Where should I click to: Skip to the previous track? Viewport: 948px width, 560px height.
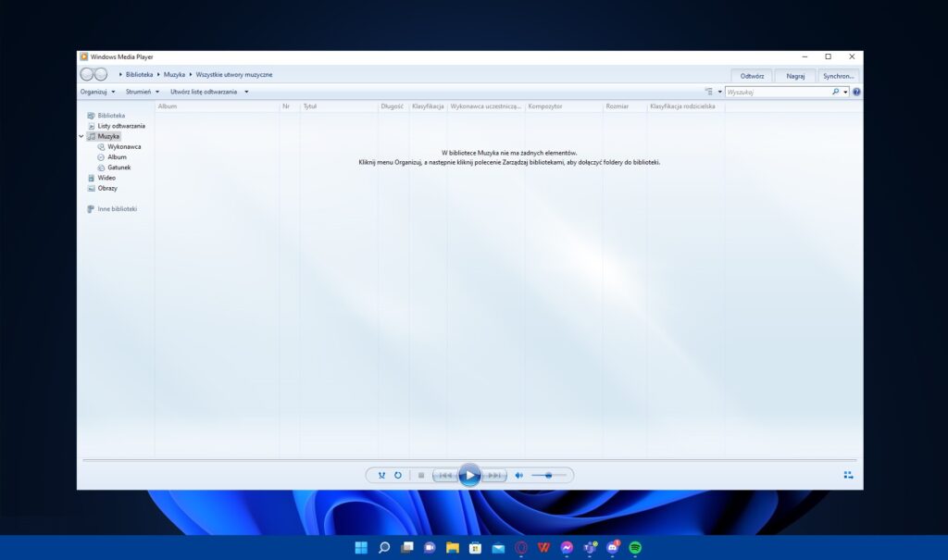click(445, 476)
